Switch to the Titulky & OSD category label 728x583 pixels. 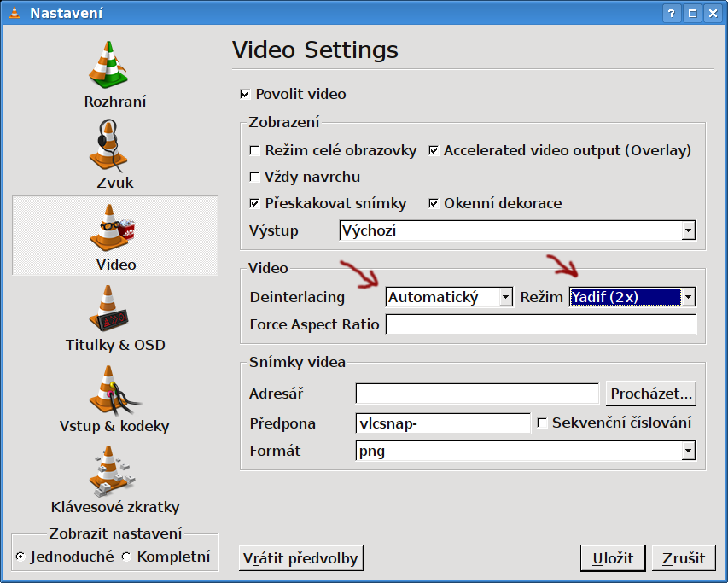(115, 345)
